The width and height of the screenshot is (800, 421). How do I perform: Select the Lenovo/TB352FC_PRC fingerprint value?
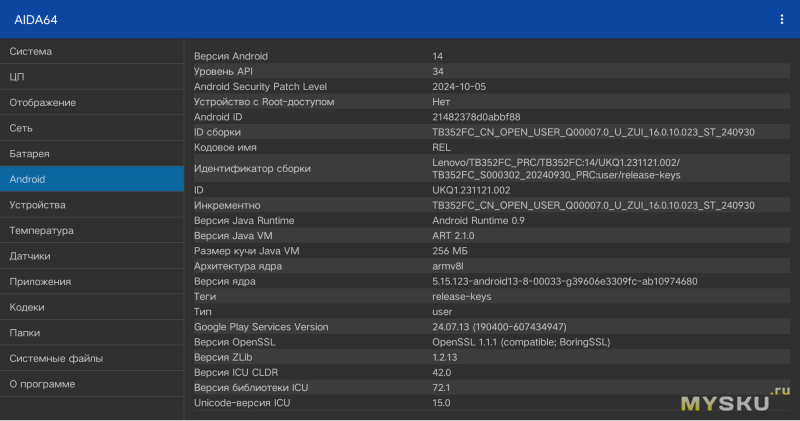(x=556, y=168)
